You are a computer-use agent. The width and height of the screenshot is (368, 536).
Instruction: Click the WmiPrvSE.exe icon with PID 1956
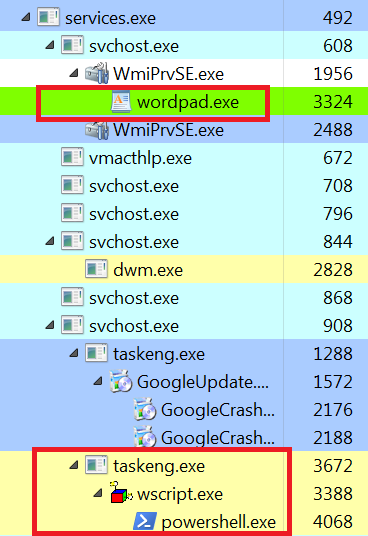click(x=97, y=73)
